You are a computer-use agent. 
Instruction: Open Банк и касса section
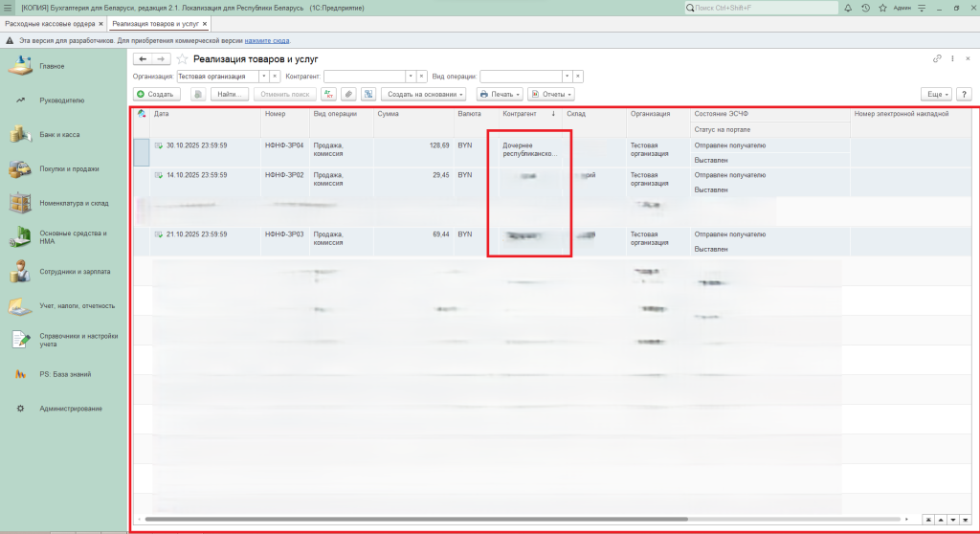(x=59, y=135)
